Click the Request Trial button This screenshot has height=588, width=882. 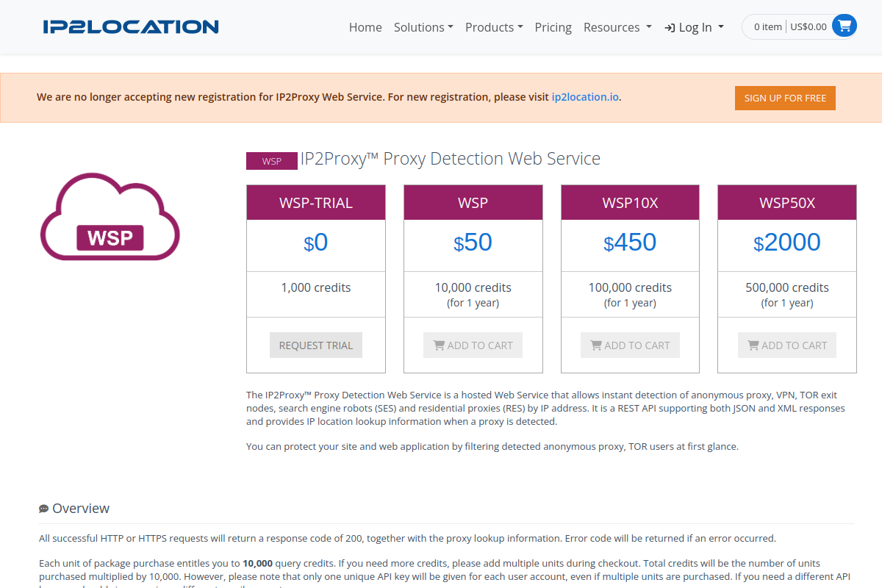316,345
